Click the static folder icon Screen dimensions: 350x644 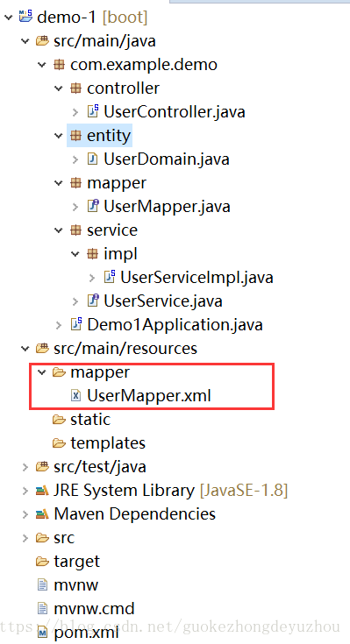[x=60, y=420]
